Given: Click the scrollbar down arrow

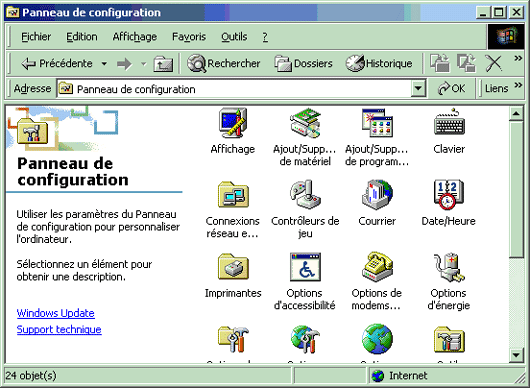Looking at the screenshot, I should coord(516,355).
